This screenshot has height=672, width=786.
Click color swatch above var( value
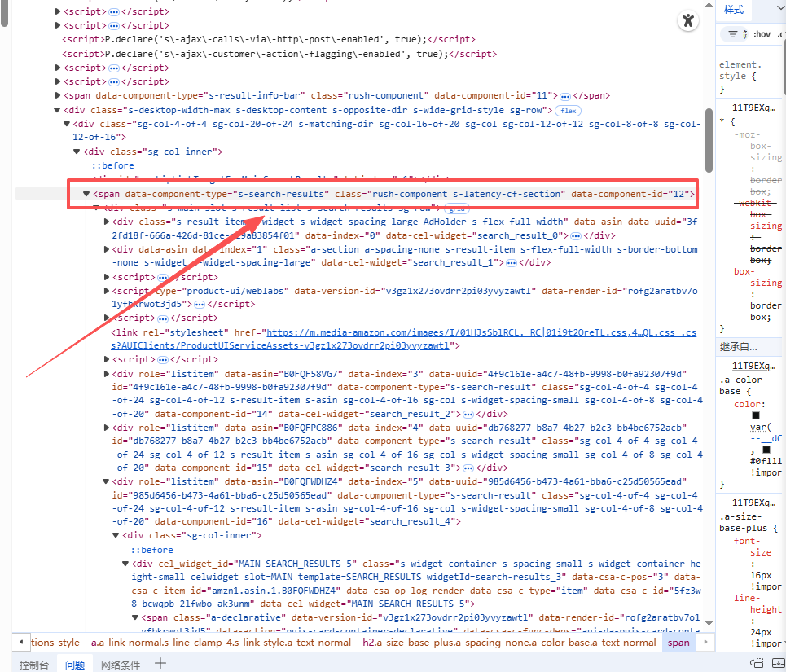755,415
